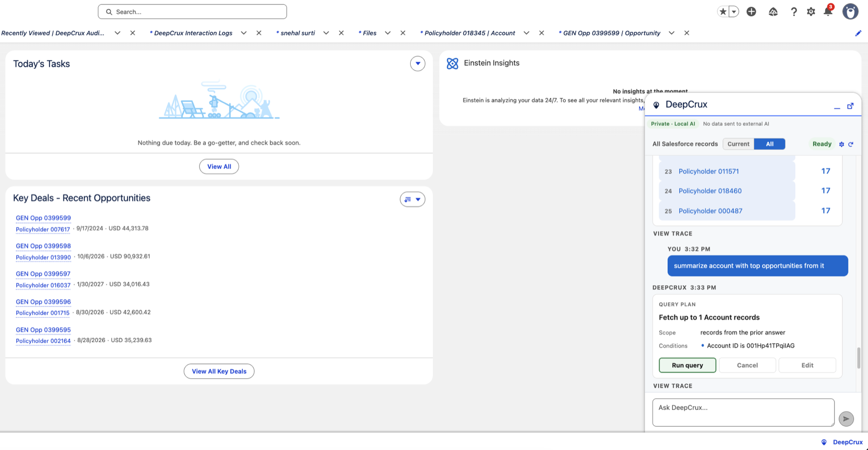Switch to the Files tab

click(367, 33)
